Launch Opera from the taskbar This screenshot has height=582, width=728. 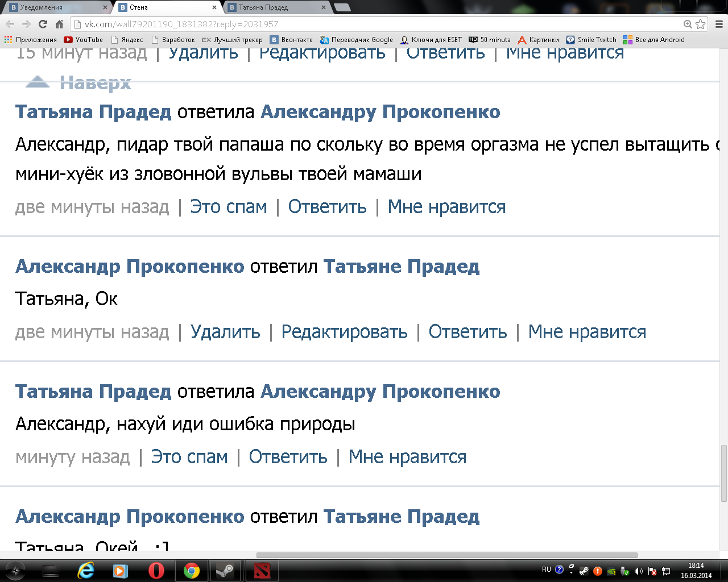[x=156, y=571]
